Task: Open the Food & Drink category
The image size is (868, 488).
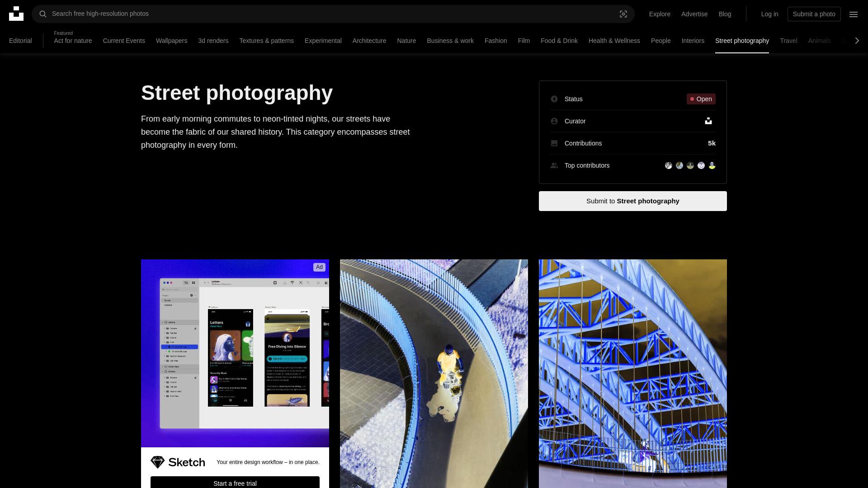Action: click(559, 41)
